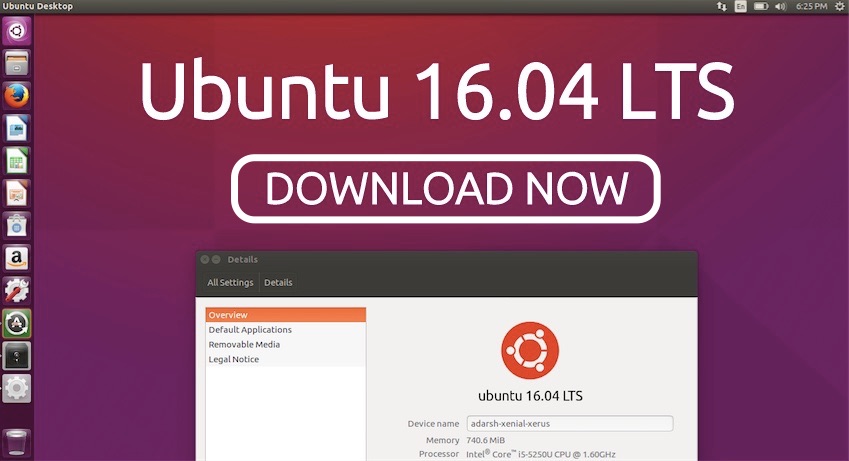Screen dimensions: 849x461
Task: Open the Amazon launcher icon
Action: (x=17, y=258)
